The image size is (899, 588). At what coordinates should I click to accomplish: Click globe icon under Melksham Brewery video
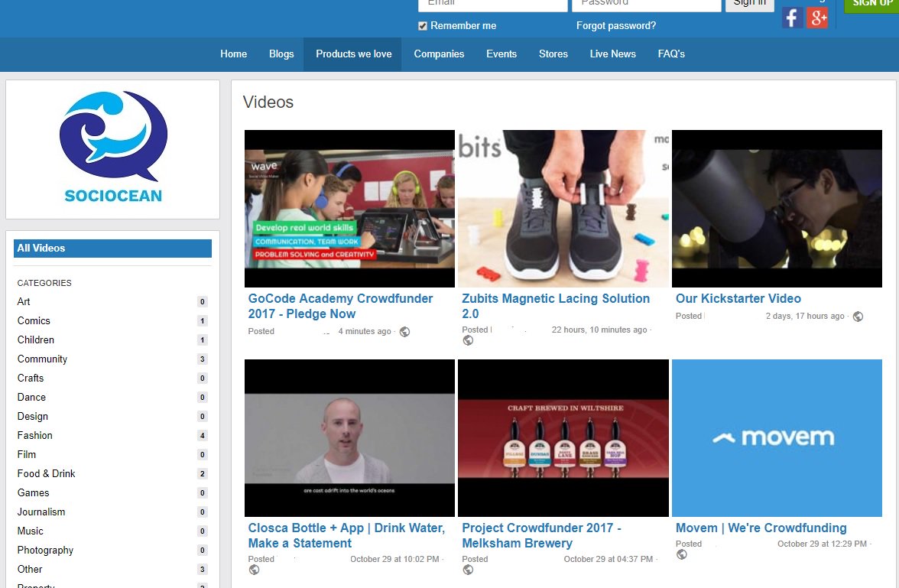coord(468,570)
